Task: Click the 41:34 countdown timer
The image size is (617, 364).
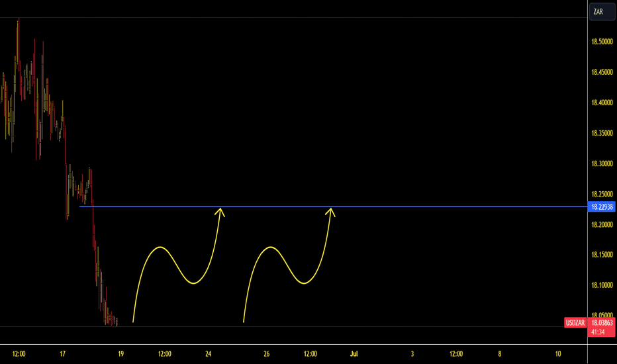Action: [x=598, y=332]
